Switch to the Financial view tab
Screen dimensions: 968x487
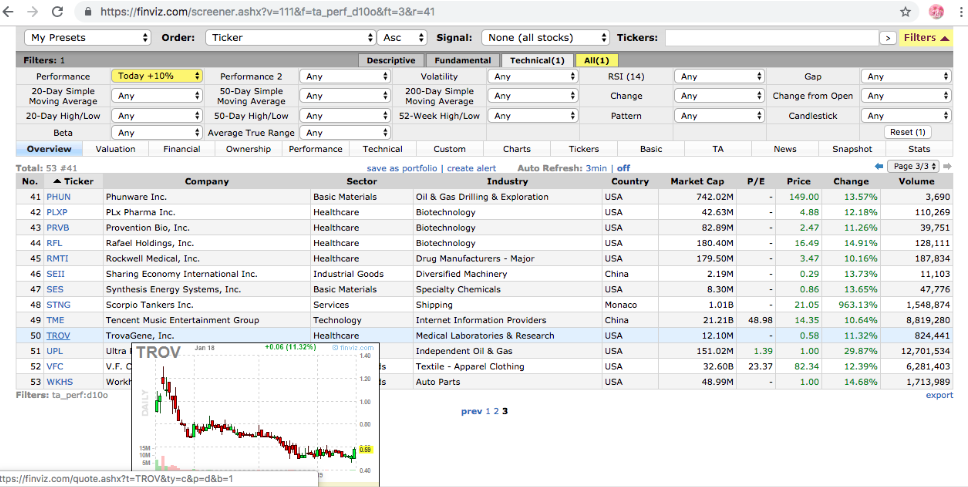182,149
